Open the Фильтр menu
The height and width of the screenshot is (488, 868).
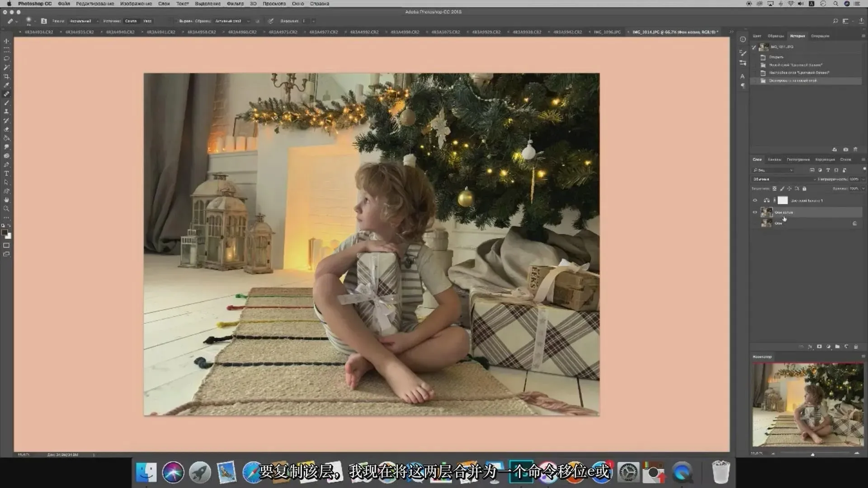click(235, 4)
